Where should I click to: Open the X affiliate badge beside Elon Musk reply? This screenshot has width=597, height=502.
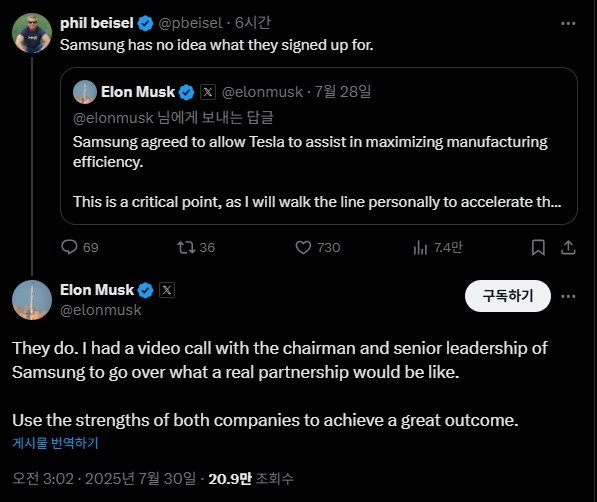(166, 290)
